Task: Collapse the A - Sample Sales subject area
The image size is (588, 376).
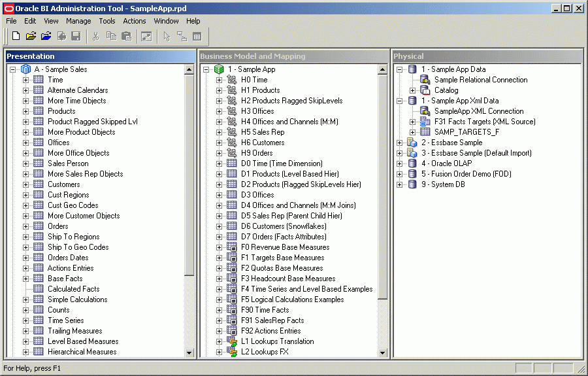Action: (13, 69)
